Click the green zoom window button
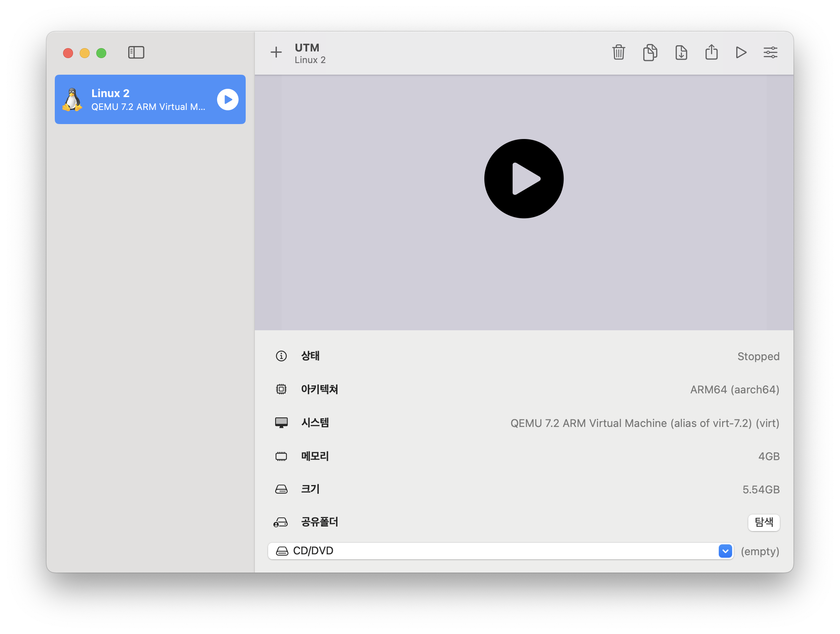 101,53
